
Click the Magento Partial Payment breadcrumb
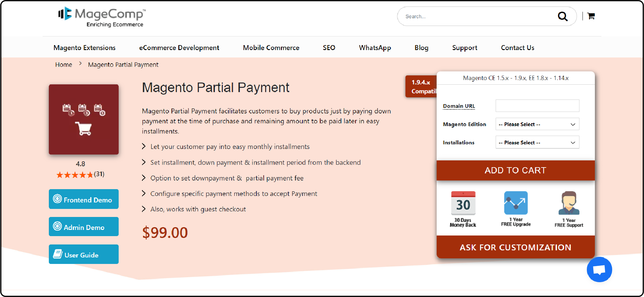(x=123, y=65)
